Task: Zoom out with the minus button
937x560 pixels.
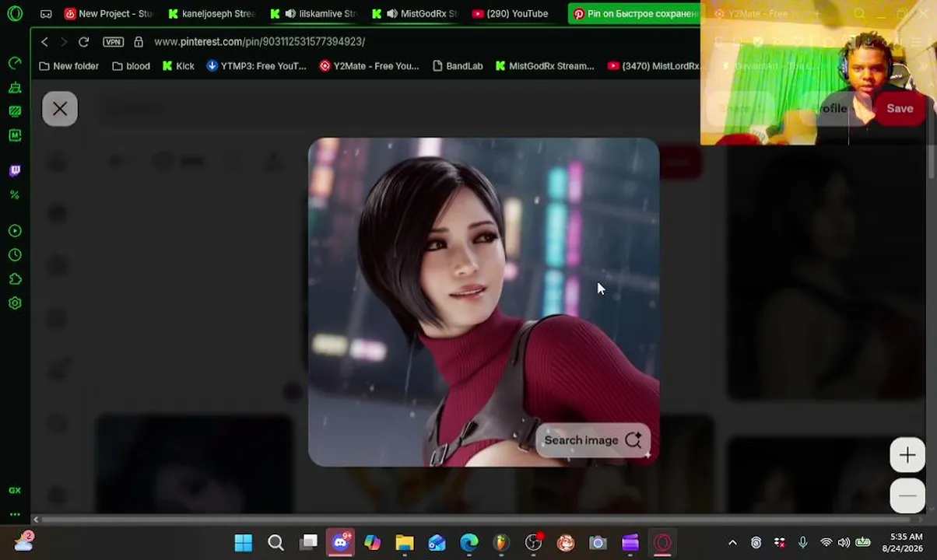Action: pos(907,496)
